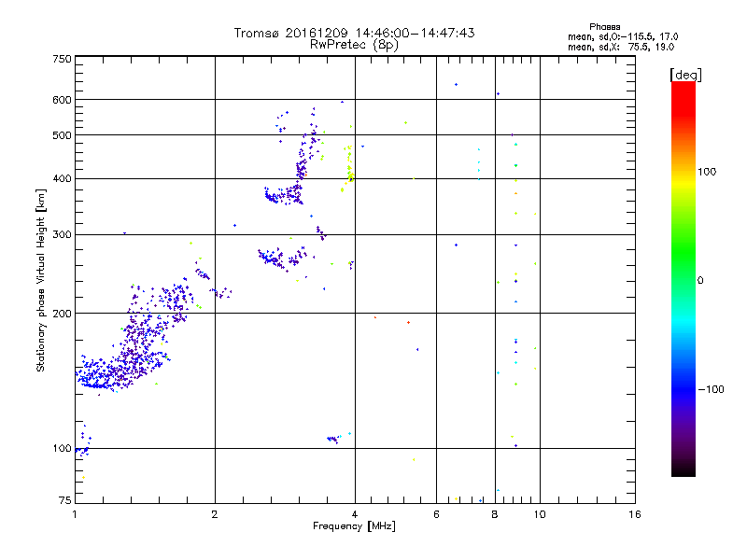Click the '400' height tick label

pos(62,178)
